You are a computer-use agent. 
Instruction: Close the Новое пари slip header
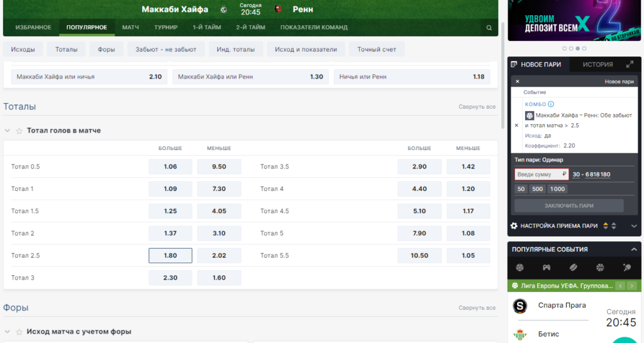[518, 81]
